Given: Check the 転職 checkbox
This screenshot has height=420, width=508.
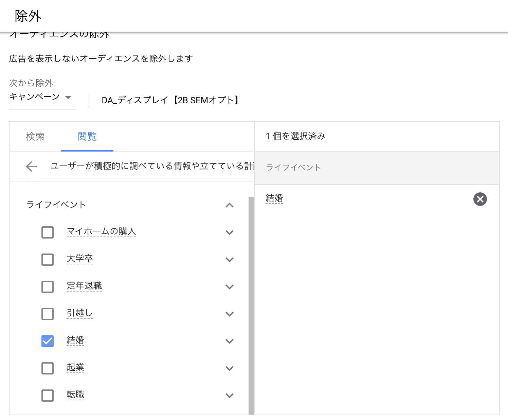Looking at the screenshot, I should [48, 396].
